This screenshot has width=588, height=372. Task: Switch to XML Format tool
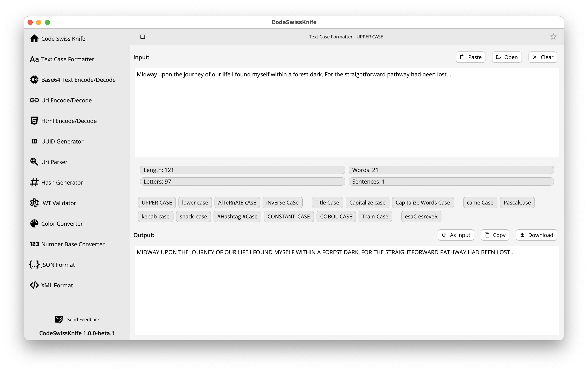click(x=57, y=285)
